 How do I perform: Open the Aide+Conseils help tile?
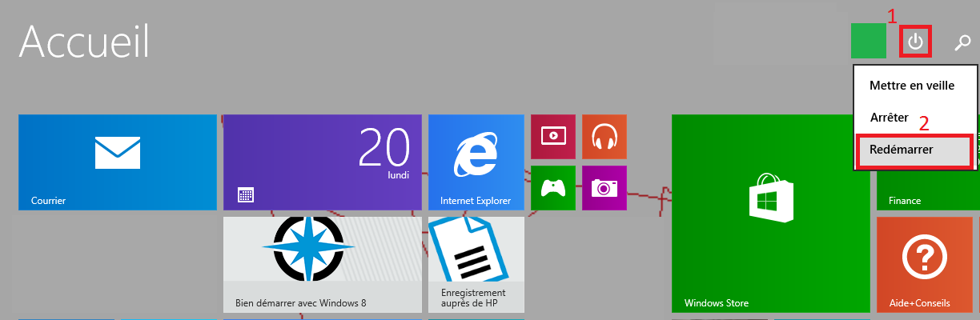click(925, 265)
